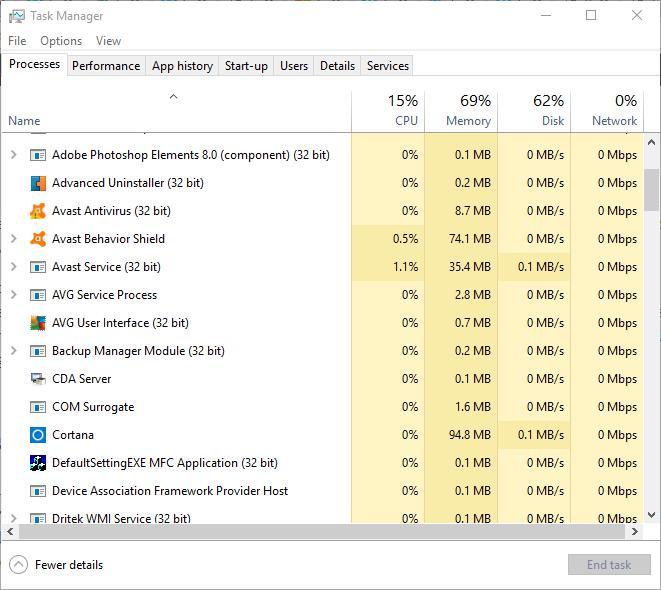Switch to the App history tab
Image resolution: width=661 pixels, height=590 pixels.
pyautogui.click(x=183, y=66)
